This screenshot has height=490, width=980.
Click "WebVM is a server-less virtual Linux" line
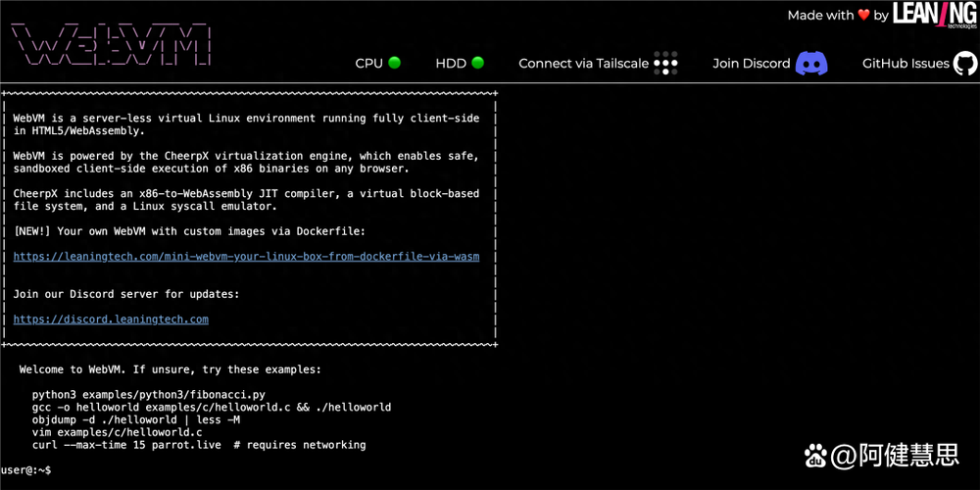tap(246, 119)
